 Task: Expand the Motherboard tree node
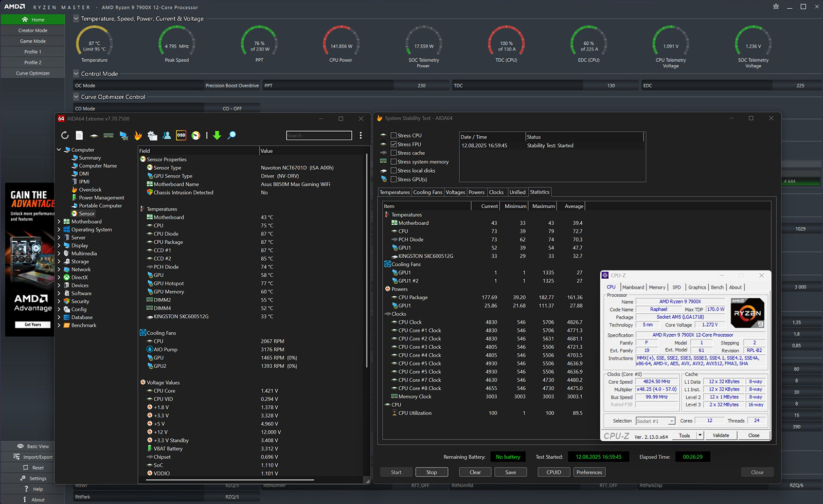(59, 222)
